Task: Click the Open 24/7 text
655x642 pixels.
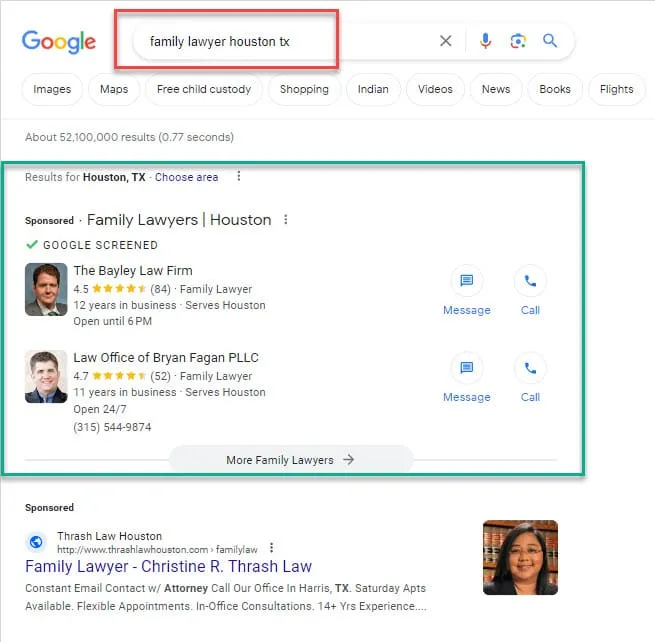Action: point(100,409)
